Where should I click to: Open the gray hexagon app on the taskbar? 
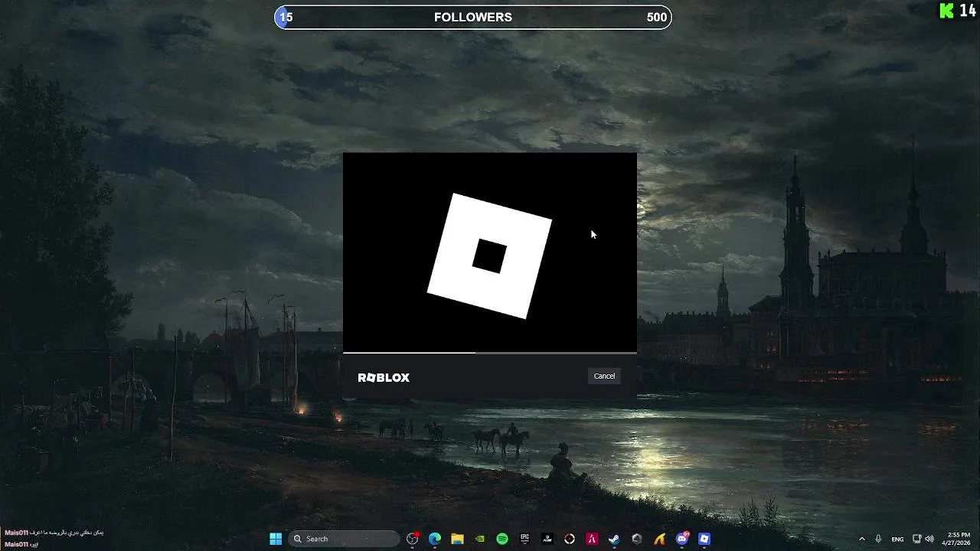click(x=637, y=539)
